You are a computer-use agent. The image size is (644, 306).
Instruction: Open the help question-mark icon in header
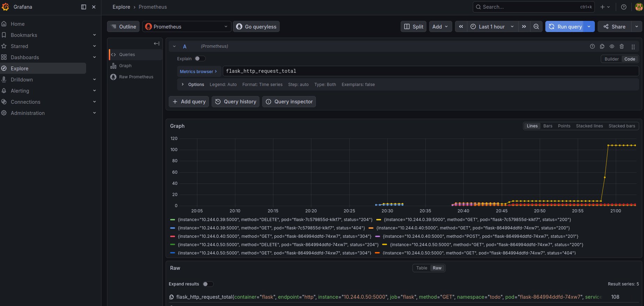[x=624, y=7]
